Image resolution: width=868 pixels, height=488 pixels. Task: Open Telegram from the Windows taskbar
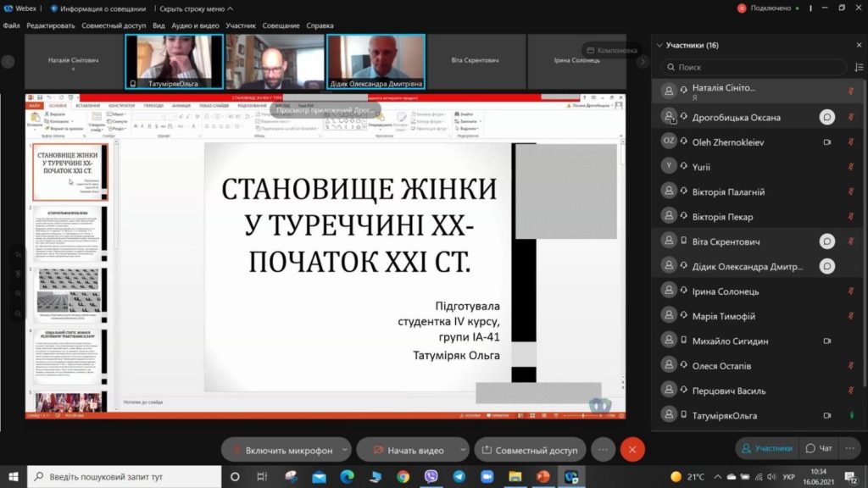tap(459, 476)
